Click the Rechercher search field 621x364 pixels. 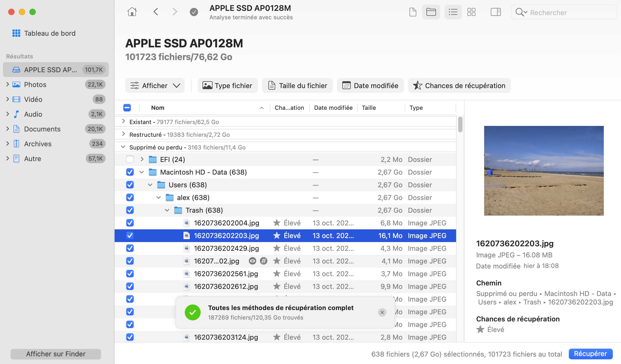click(564, 12)
